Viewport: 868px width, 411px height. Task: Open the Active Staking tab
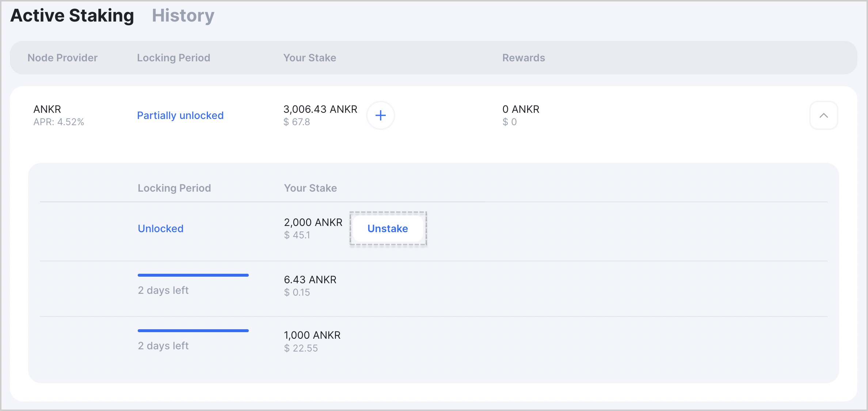tap(72, 16)
